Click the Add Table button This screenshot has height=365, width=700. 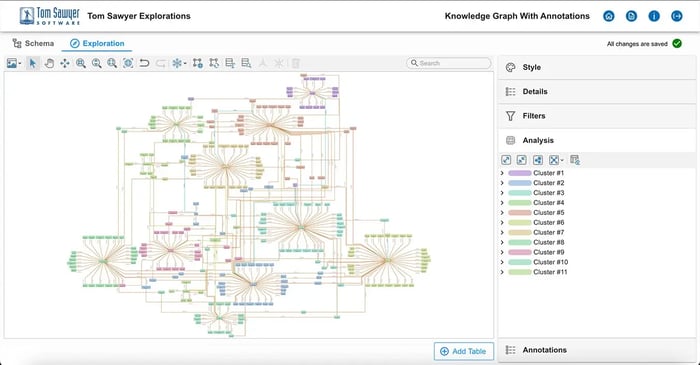point(463,351)
